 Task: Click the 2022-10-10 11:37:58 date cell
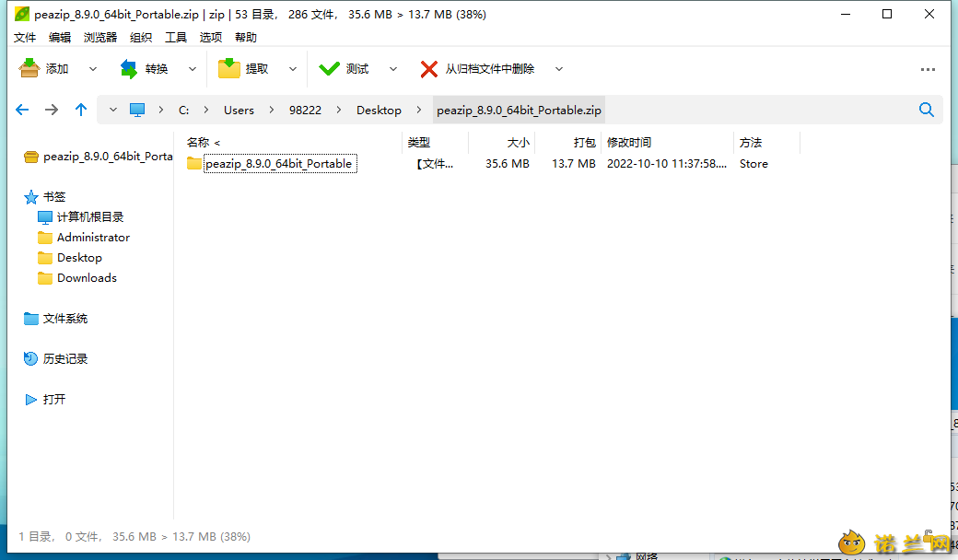click(x=667, y=164)
